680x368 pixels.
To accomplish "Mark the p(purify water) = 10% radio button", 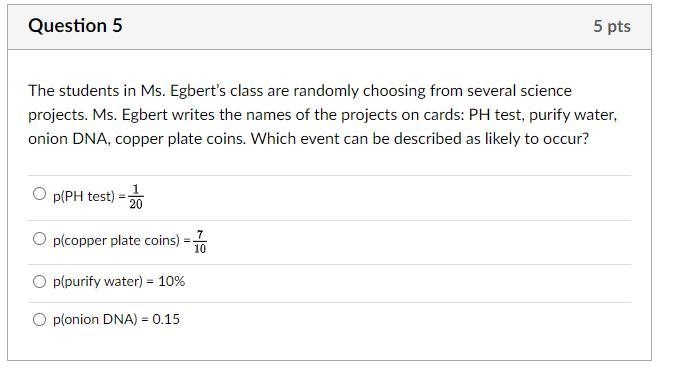I will tap(39, 281).
